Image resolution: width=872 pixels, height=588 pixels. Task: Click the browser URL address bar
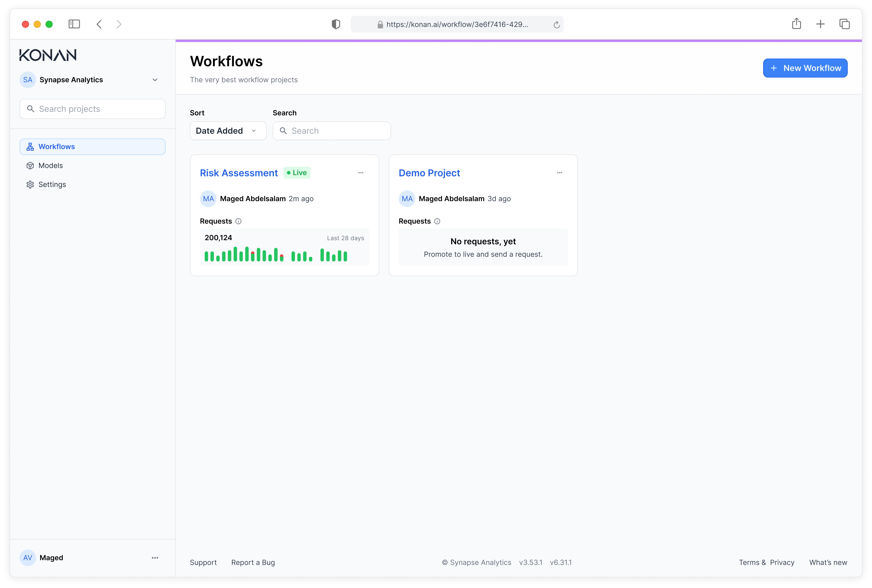tap(457, 24)
